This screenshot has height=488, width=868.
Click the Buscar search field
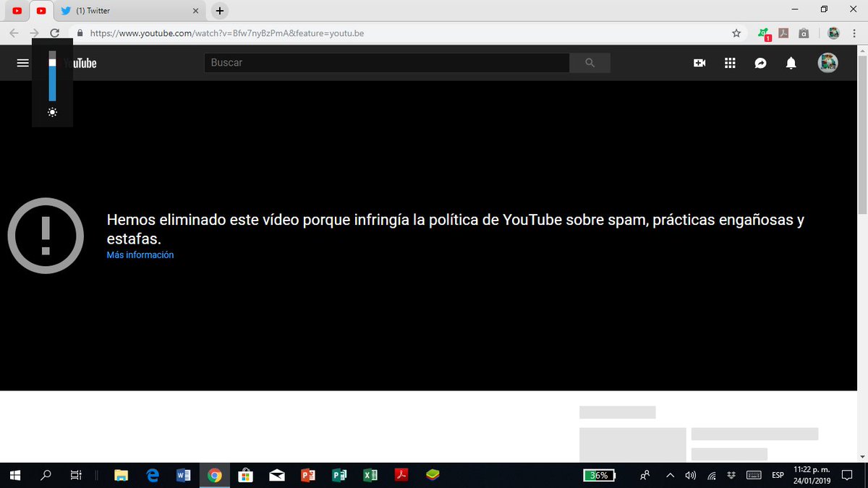[387, 63]
